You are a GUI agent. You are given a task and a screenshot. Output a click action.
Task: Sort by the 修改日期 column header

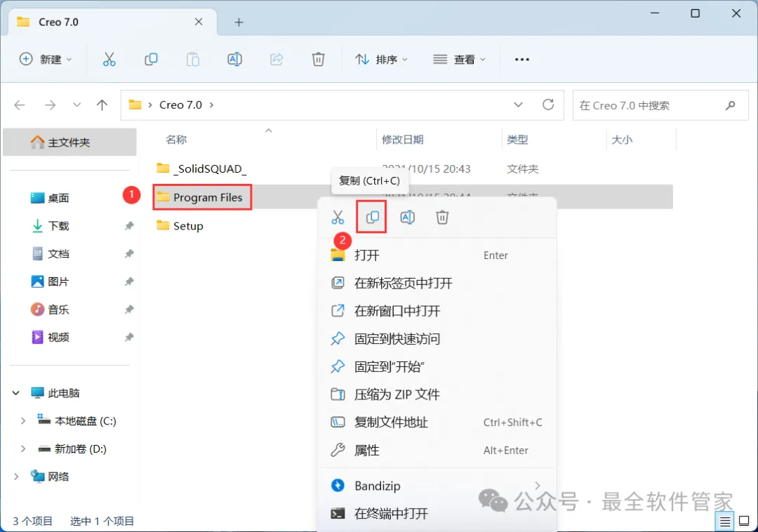(x=402, y=140)
